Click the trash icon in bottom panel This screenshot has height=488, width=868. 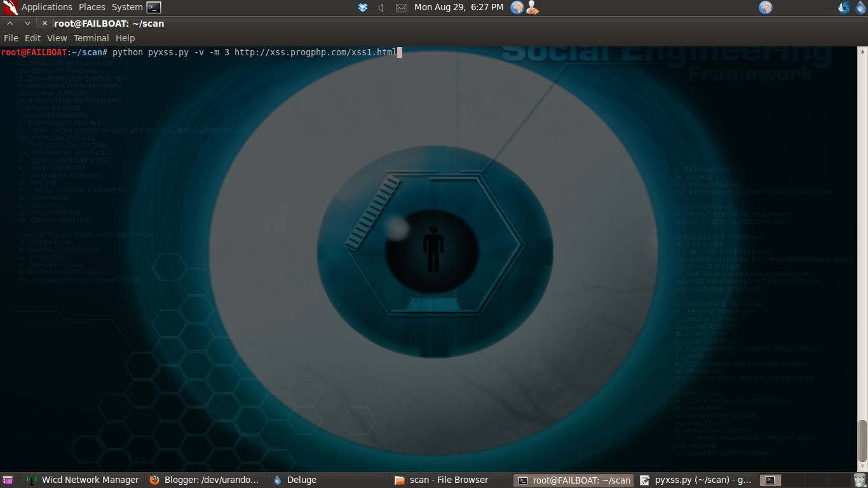click(x=859, y=480)
